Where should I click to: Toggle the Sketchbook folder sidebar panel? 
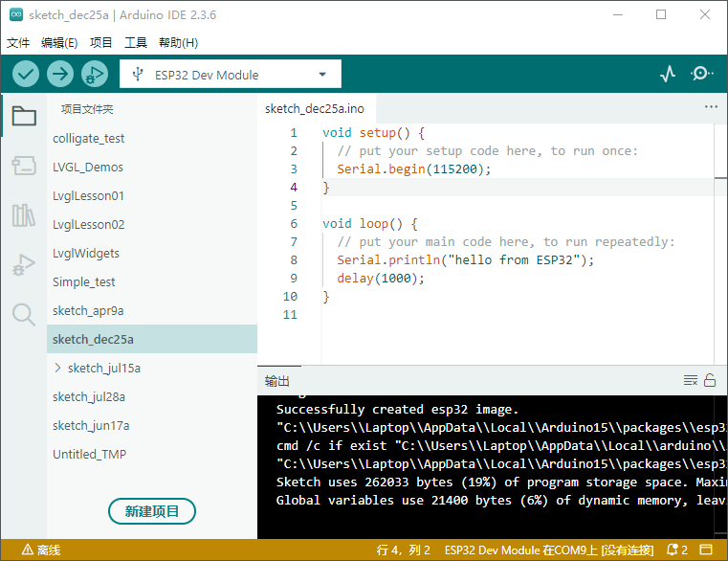coord(24,117)
